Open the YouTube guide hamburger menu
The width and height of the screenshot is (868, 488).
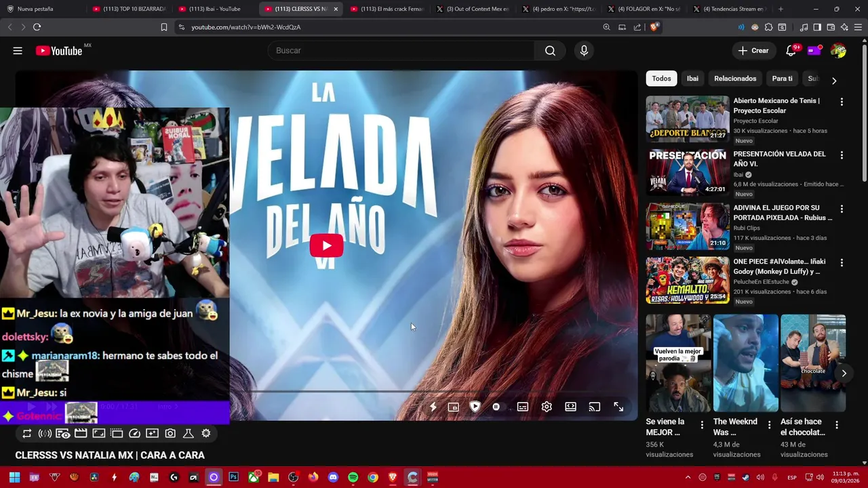[x=18, y=51]
